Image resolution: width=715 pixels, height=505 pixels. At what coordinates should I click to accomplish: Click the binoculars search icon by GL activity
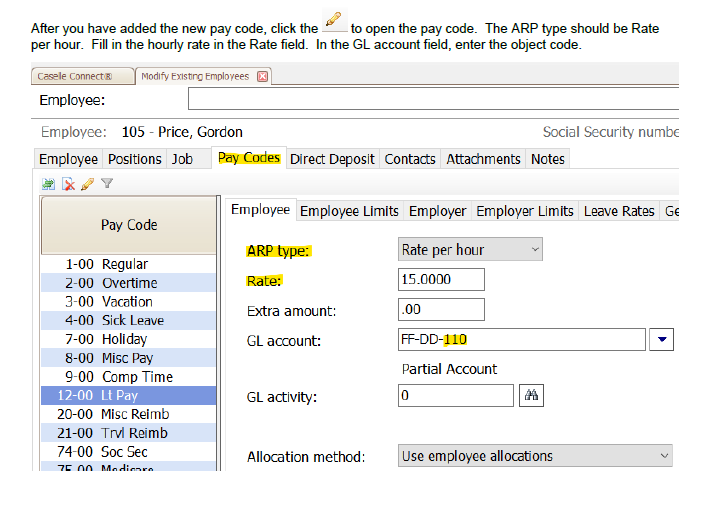tap(531, 395)
